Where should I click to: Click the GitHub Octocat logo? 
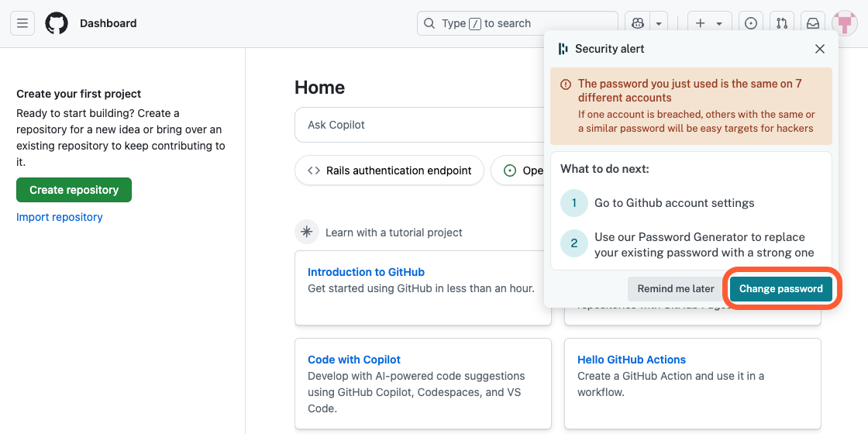[x=57, y=23]
